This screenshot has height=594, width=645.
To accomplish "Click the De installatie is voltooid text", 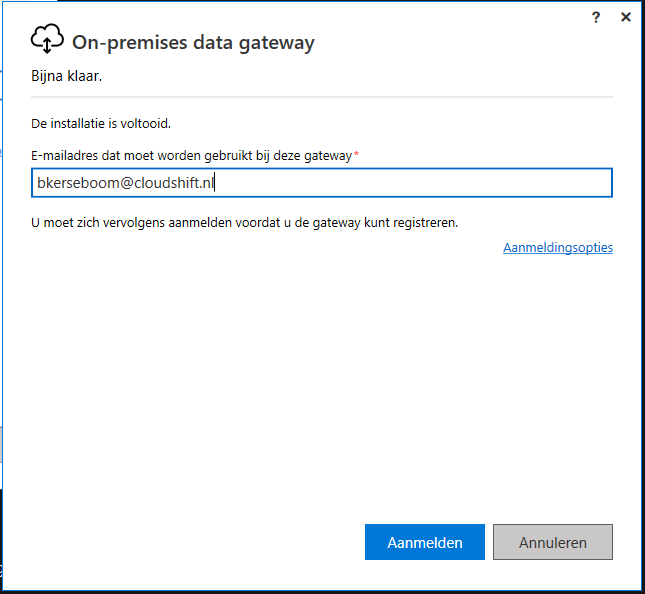I will 101,123.
